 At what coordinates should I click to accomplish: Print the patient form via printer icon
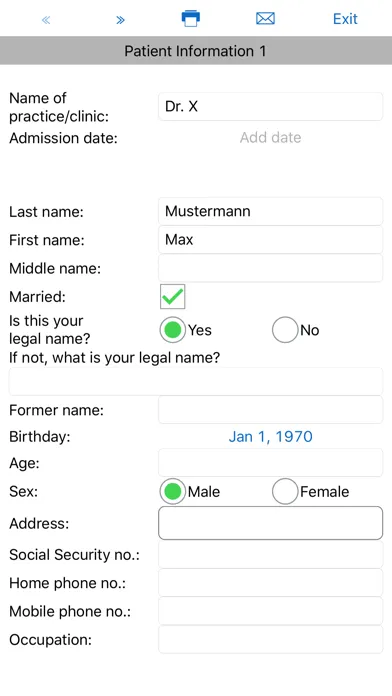coord(191,19)
